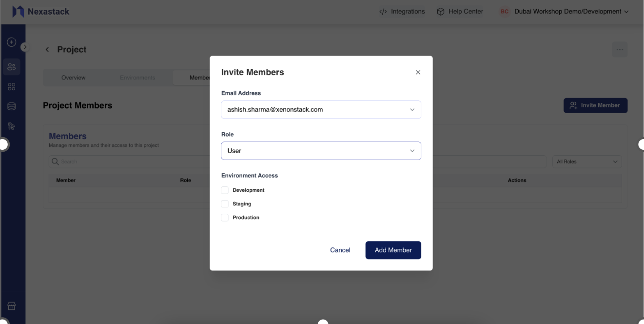The width and height of the screenshot is (644, 324).
Task: Click the marketplace icon at the sidebar bottom
Action: (11, 305)
